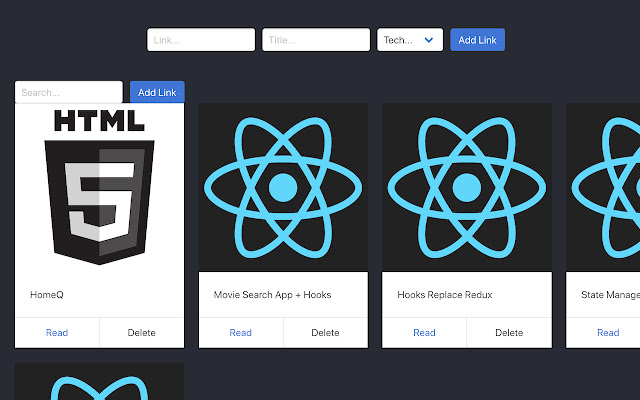Click the State Management card title

[610, 295]
